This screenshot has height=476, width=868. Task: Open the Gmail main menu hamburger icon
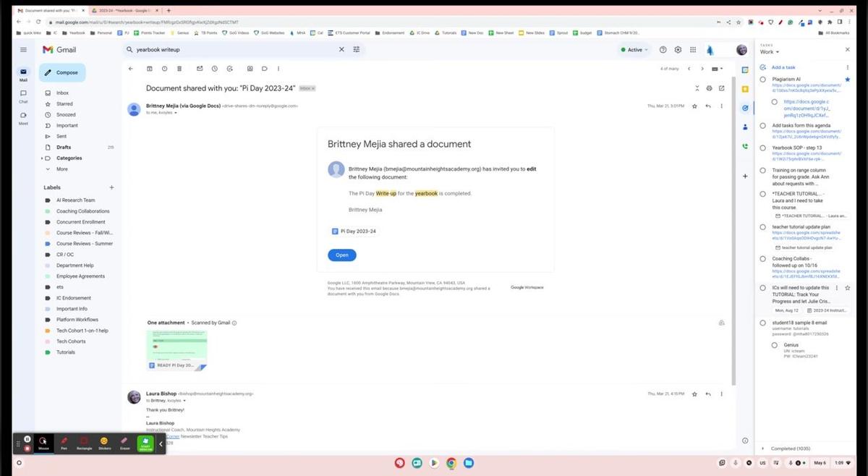click(x=23, y=49)
